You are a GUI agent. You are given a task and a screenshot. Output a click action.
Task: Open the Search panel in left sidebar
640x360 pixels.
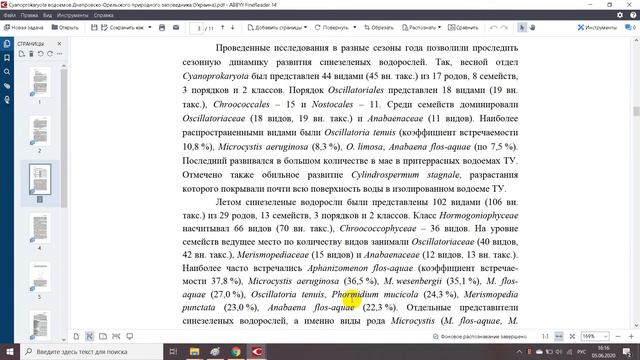point(7,72)
